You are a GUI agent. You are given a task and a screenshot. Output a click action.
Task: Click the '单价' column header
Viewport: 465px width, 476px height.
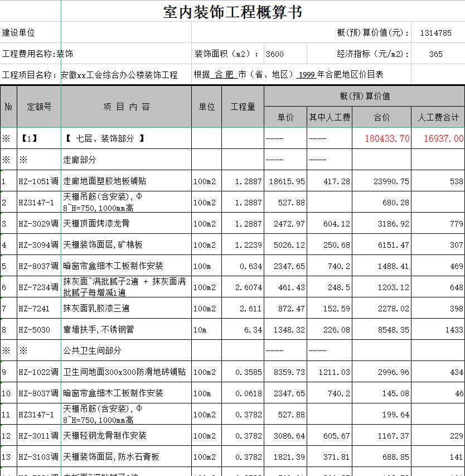(285, 117)
